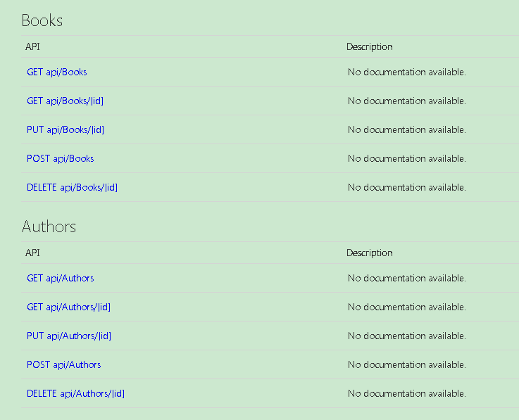Screen dimensions: 519x420
Task: Click DELETE api/Authors/{id} link
Action: tap(75, 393)
